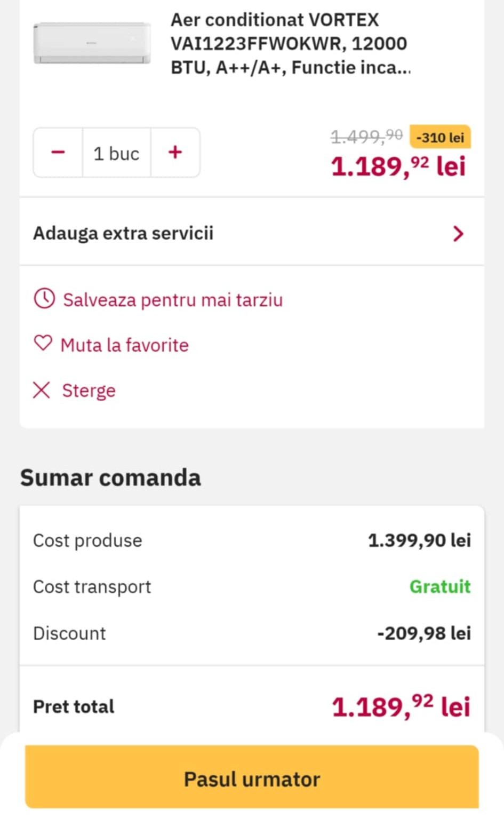Click the product's red 1.189,92 lei price
This screenshot has height=819, width=504.
click(x=398, y=166)
